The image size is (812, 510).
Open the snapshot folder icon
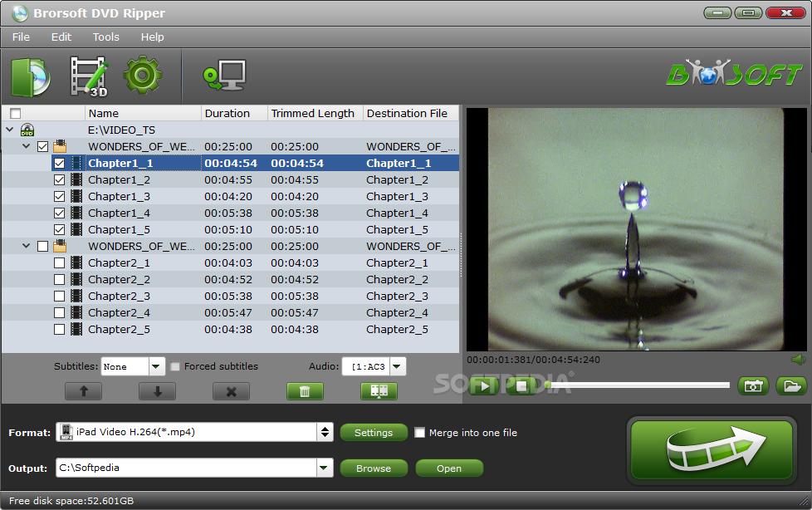point(791,386)
